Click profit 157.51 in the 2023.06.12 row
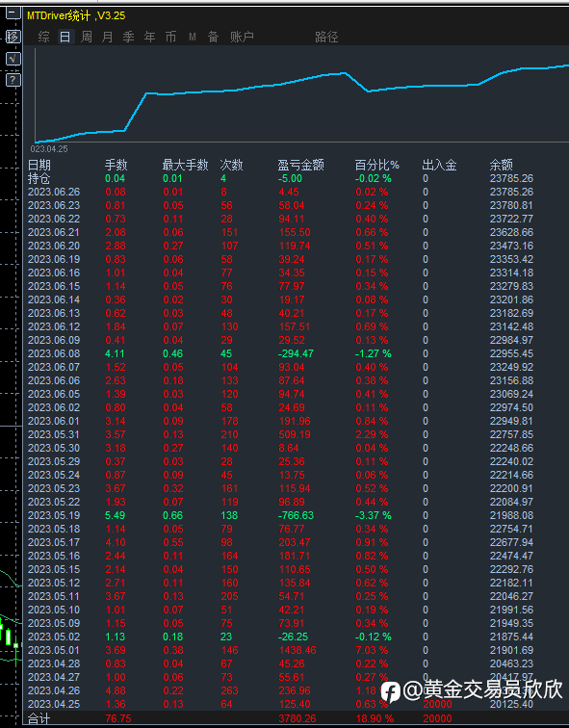 pos(295,326)
